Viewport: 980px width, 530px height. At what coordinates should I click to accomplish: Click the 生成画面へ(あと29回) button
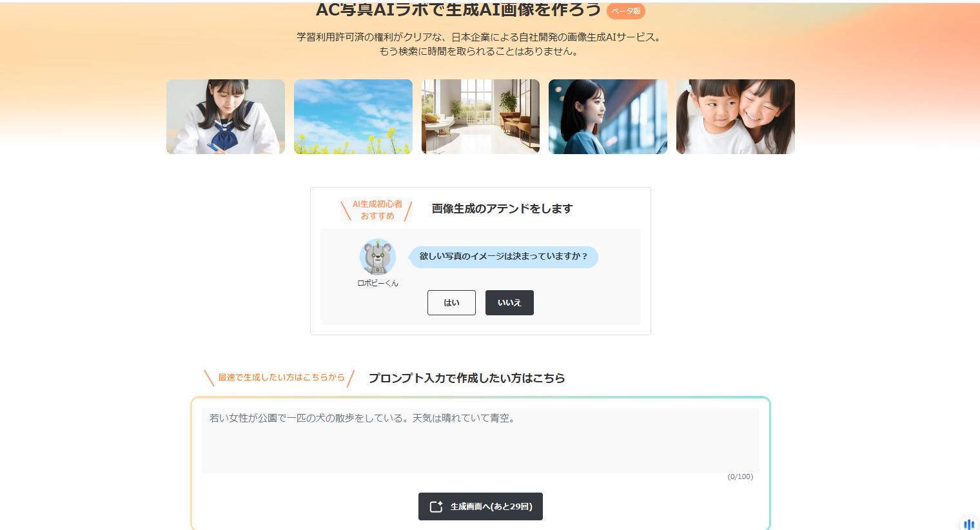(480, 506)
